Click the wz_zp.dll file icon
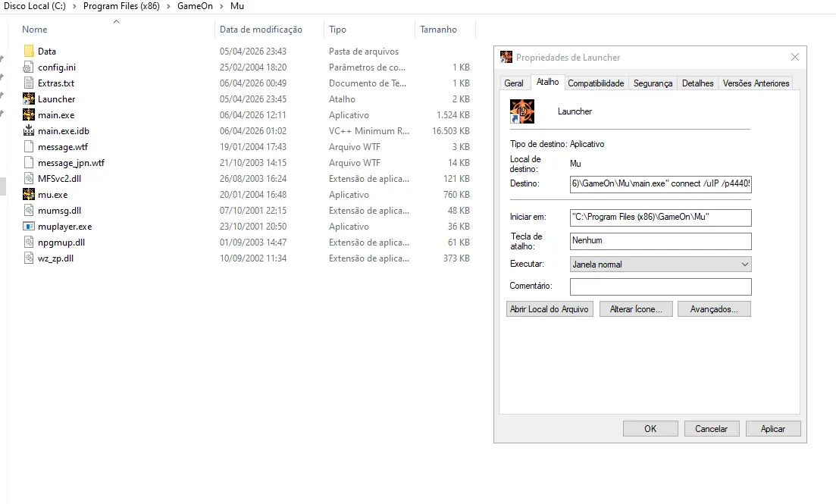Image resolution: width=836 pixels, height=504 pixels. 29,258
